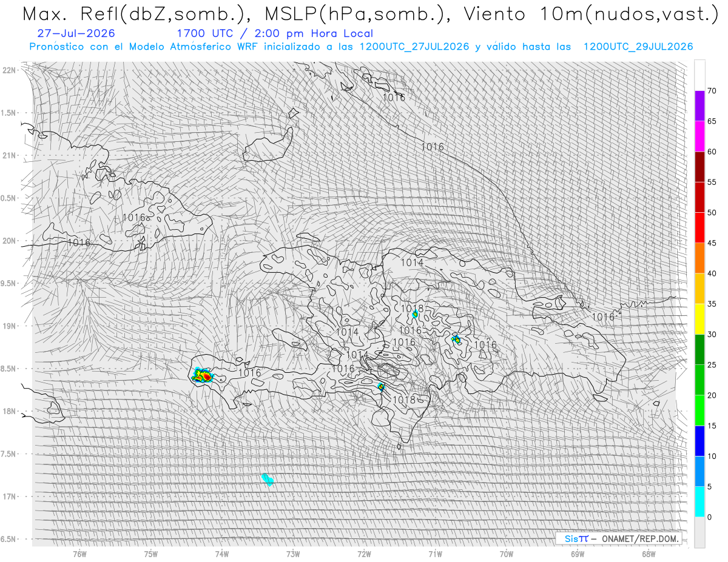Click the date text '27-Jul-2026'
Viewport: 728px width, 562px height.
click(76, 34)
